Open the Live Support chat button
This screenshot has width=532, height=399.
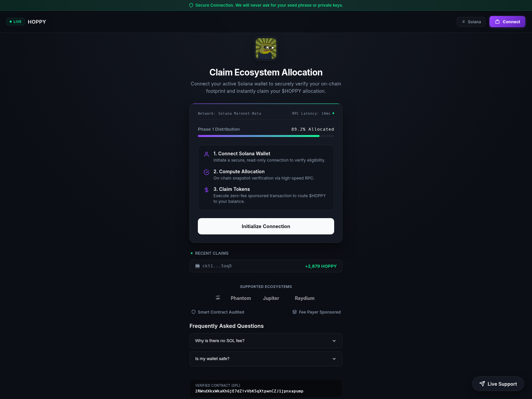tap(498, 384)
